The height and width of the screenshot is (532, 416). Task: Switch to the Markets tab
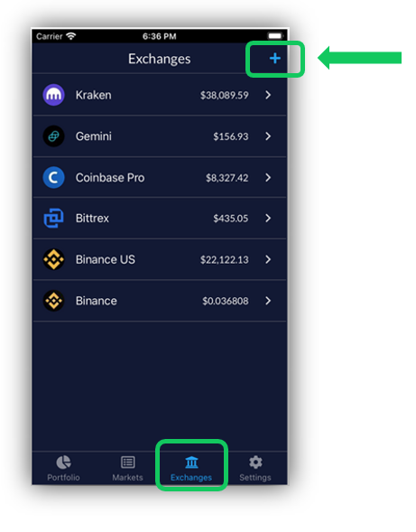click(x=127, y=469)
